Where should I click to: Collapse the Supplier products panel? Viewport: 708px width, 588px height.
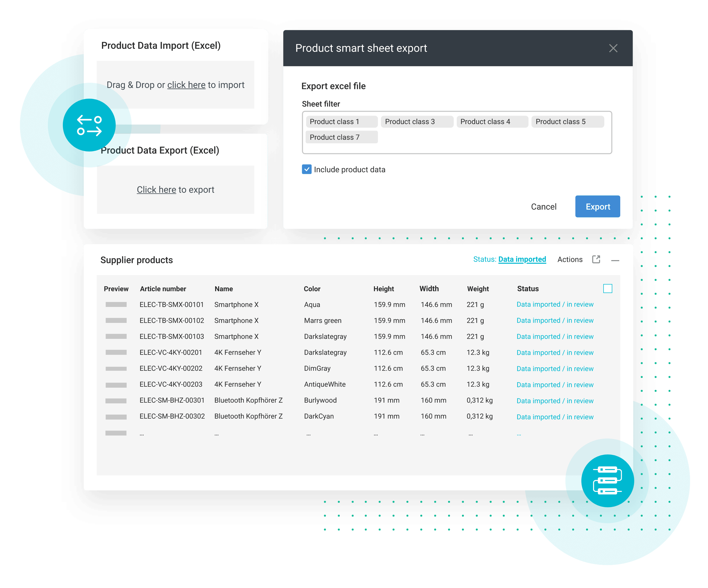click(615, 260)
